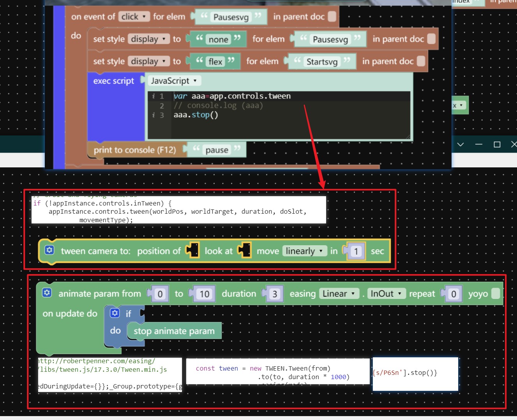Click the look at input slot
Viewport: 517px width, 420px height.
coord(245,250)
